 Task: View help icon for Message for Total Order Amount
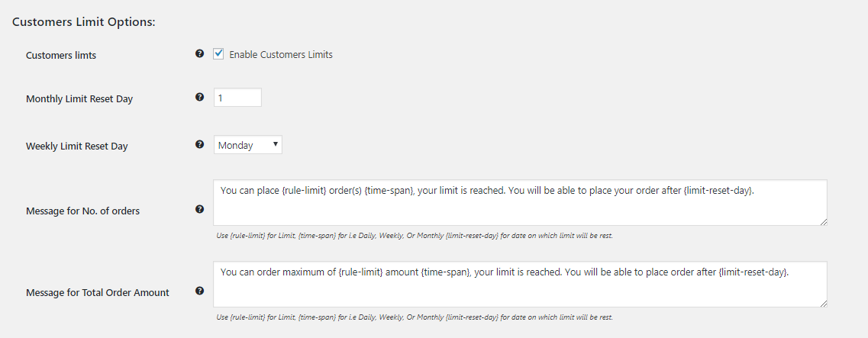click(x=200, y=291)
